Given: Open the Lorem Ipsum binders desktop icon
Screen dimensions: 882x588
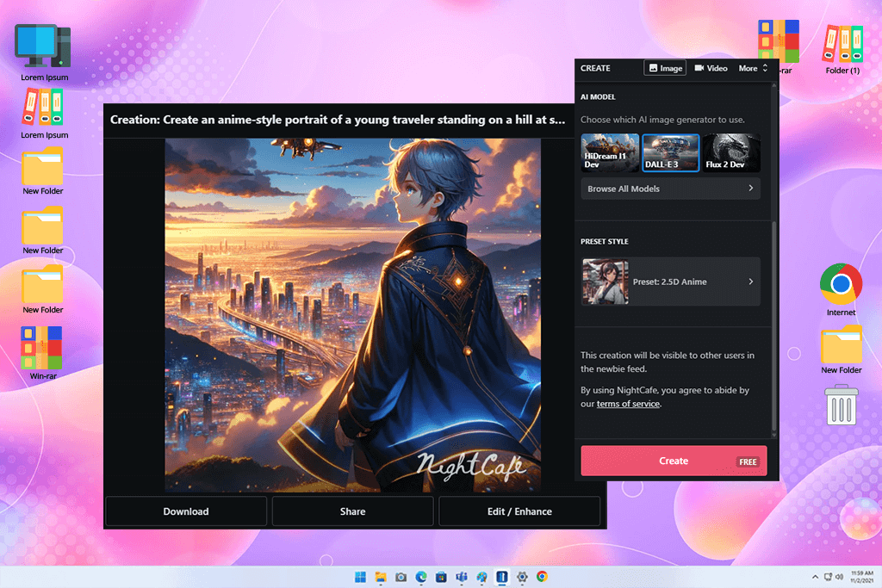Looking at the screenshot, I should pyautogui.click(x=44, y=115).
